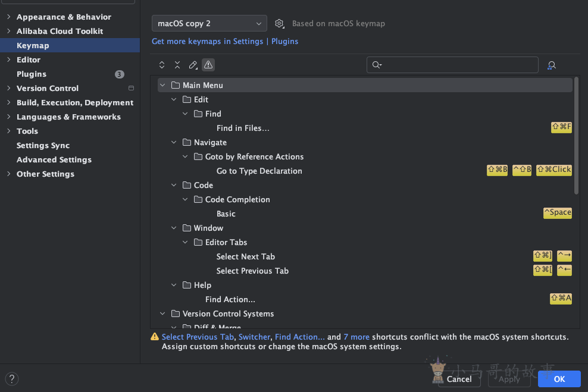Click the OK button
588x392 pixels.
(559, 379)
